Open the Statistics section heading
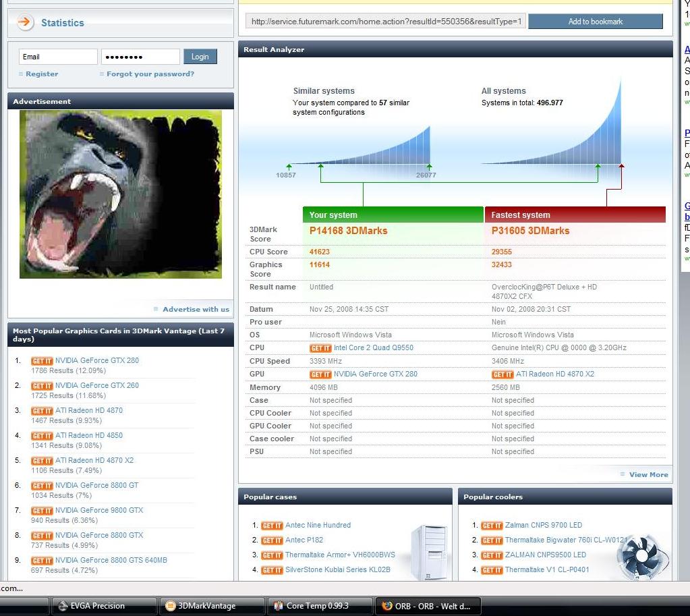 point(63,23)
